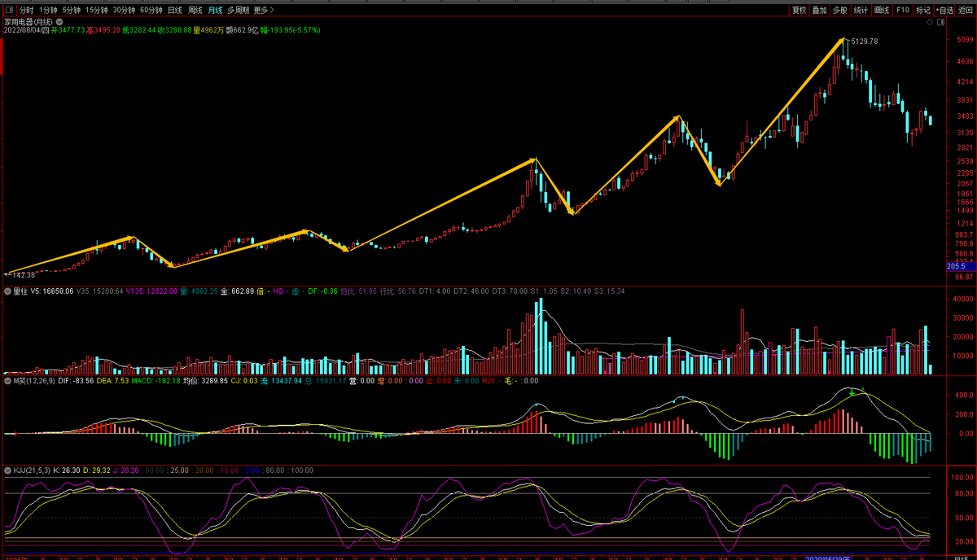Viewport: 977px width, 560px height.
Task: Open the 画线 drawing tools
Action: coord(882,10)
